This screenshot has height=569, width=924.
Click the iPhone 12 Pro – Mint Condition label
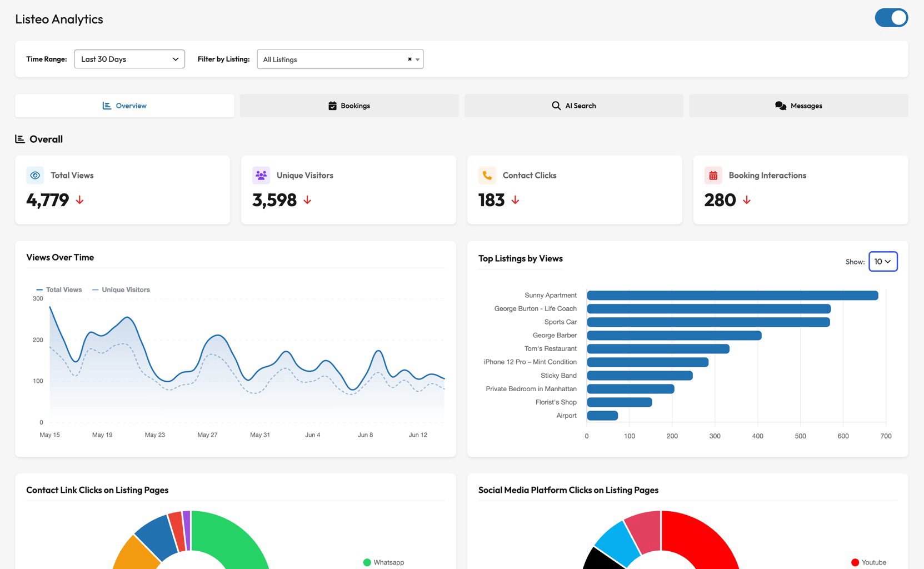click(530, 362)
